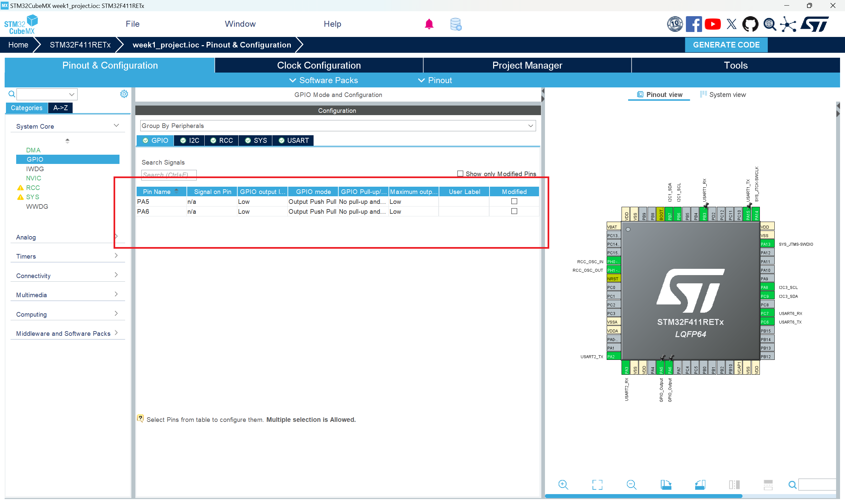
Task: Toggle the Modified checkbox for PA5
Action: [x=514, y=202]
